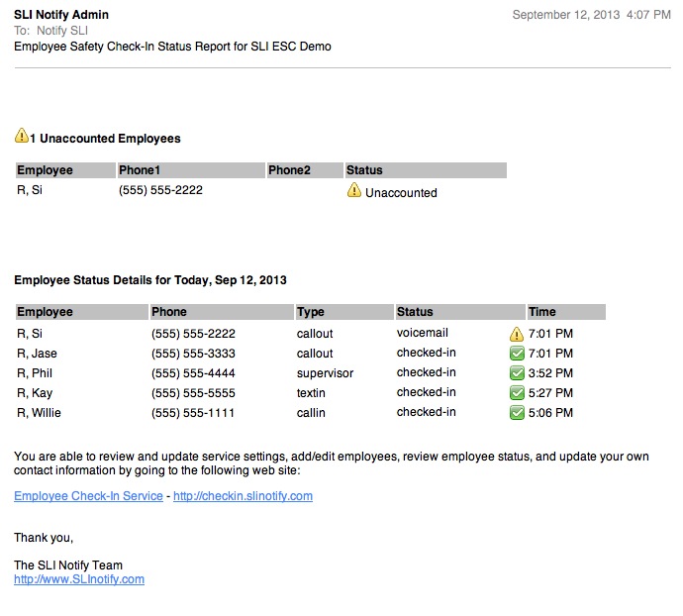683x616 pixels.
Task: Click R, Phil employee name
Action: point(35,373)
